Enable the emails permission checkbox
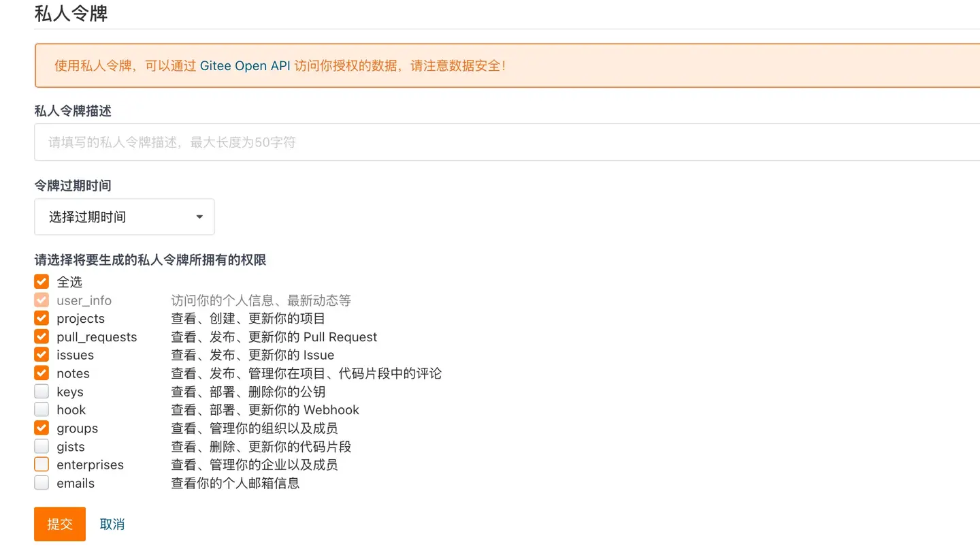Viewport: 980px width, 549px height. pos(41,483)
